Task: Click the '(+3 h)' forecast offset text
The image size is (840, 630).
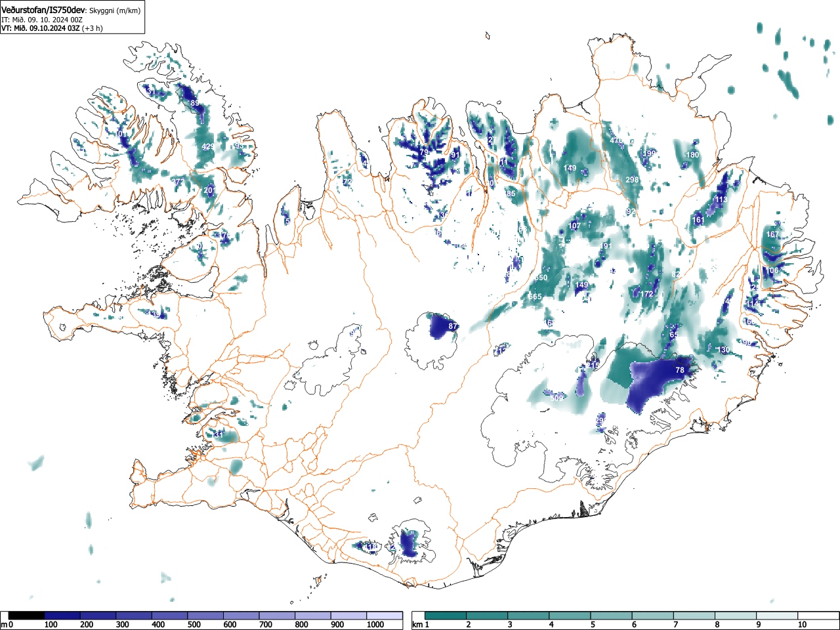Action: (x=92, y=28)
